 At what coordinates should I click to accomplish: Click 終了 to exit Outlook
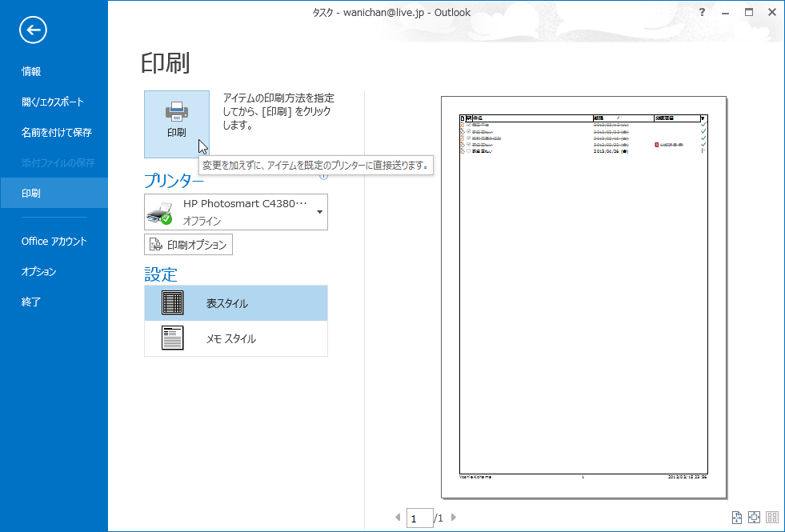[31, 302]
